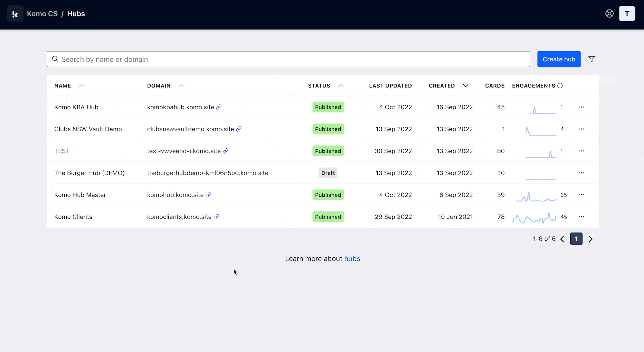Click the settings/gear icon top right
Image resolution: width=644 pixels, height=352 pixels.
pyautogui.click(x=610, y=14)
